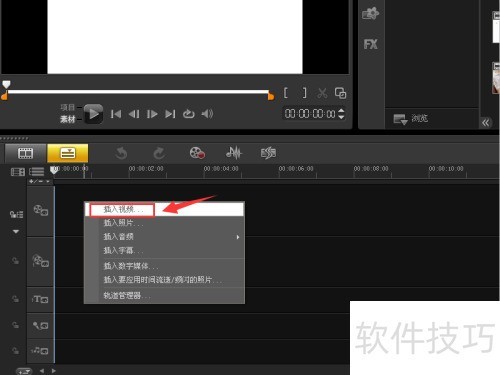Viewport: 500px width, 375px height.
Task: Set mark-out bracket point
Action: pos(304,93)
